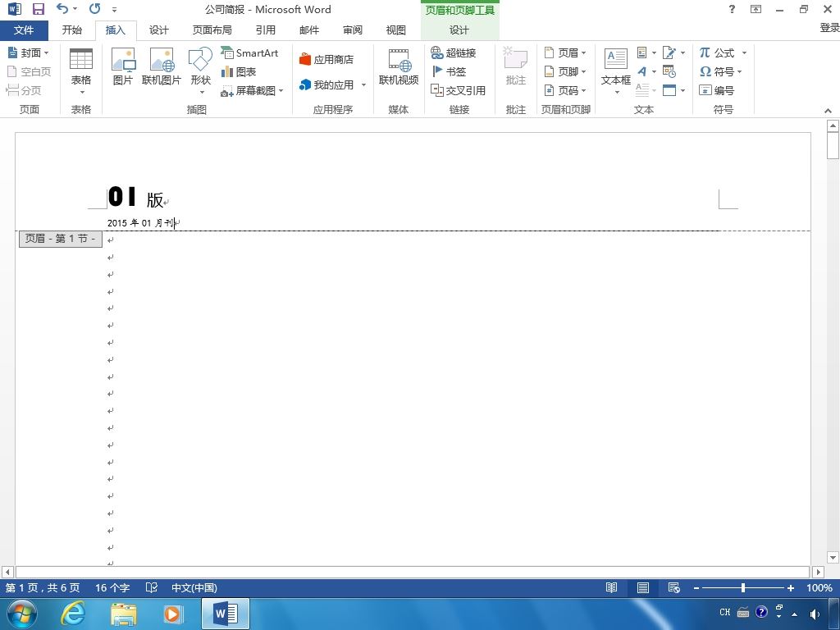Image resolution: width=840 pixels, height=630 pixels.
Task: Insert a page break with 分页
Action: 24,90
